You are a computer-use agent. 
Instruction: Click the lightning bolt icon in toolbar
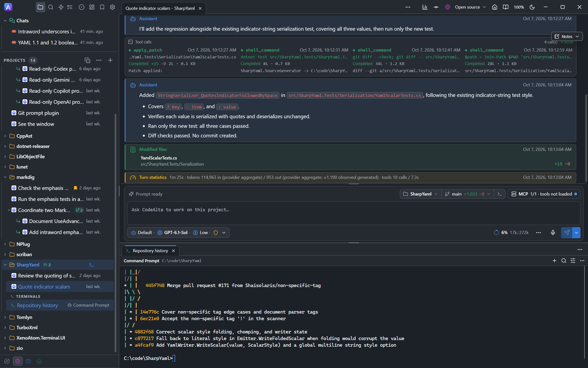(x=61, y=7)
